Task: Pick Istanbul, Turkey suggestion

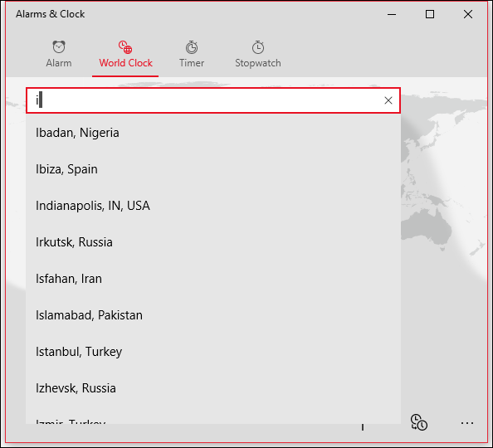Action: (213, 352)
